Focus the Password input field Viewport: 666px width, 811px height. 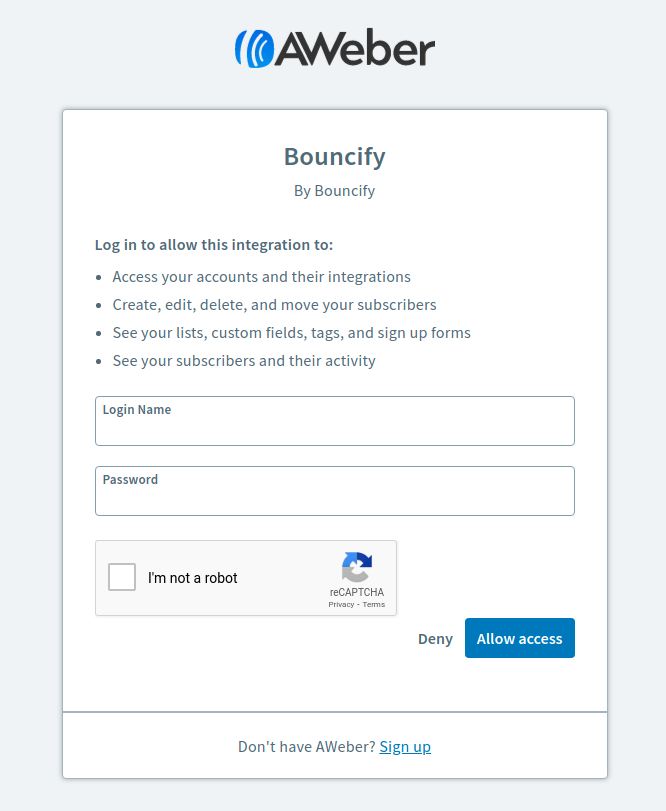[335, 491]
